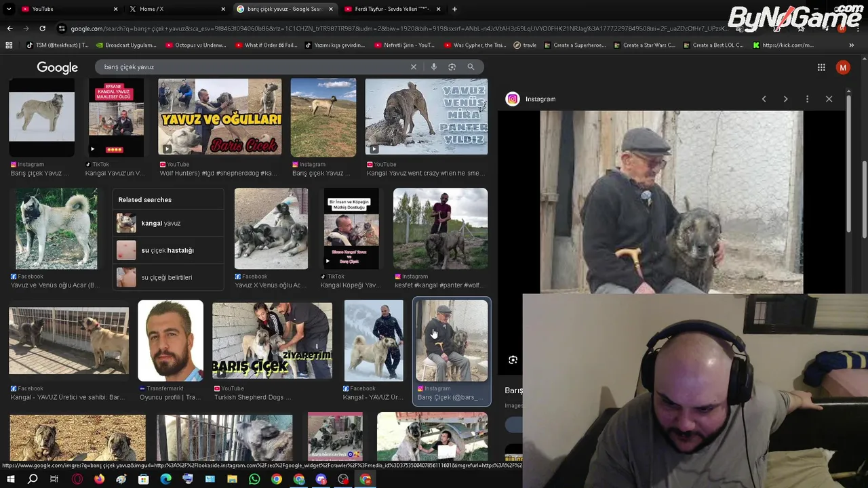Click the magnifier search button

(x=471, y=67)
